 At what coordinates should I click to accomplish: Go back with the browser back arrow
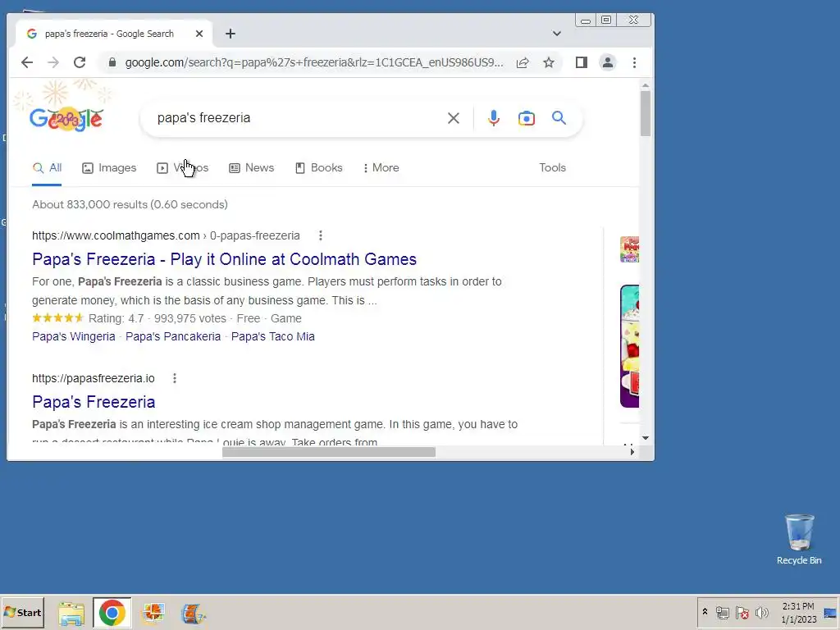point(27,62)
